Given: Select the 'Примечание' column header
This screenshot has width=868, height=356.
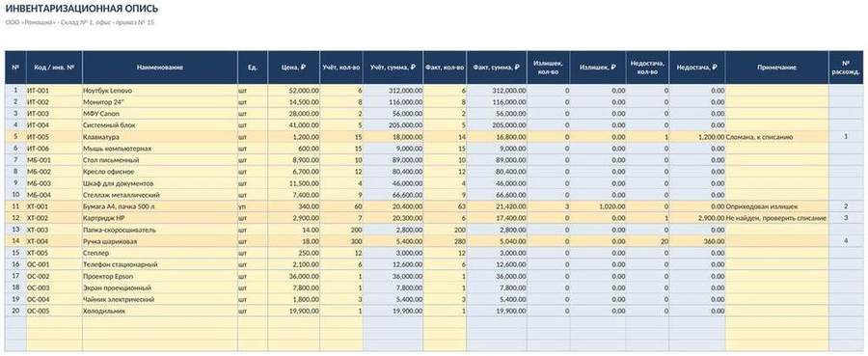Looking at the screenshot, I should coord(776,67).
